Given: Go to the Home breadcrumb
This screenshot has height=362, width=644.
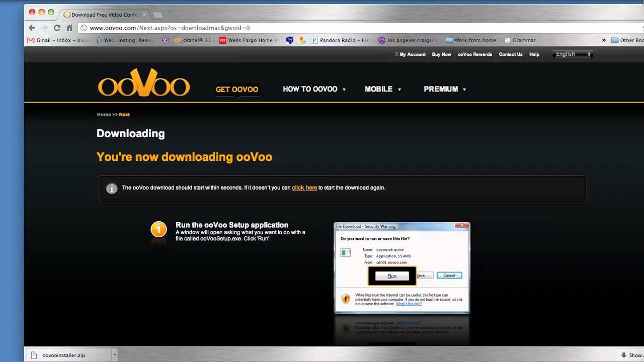Looking at the screenshot, I should (104, 115).
